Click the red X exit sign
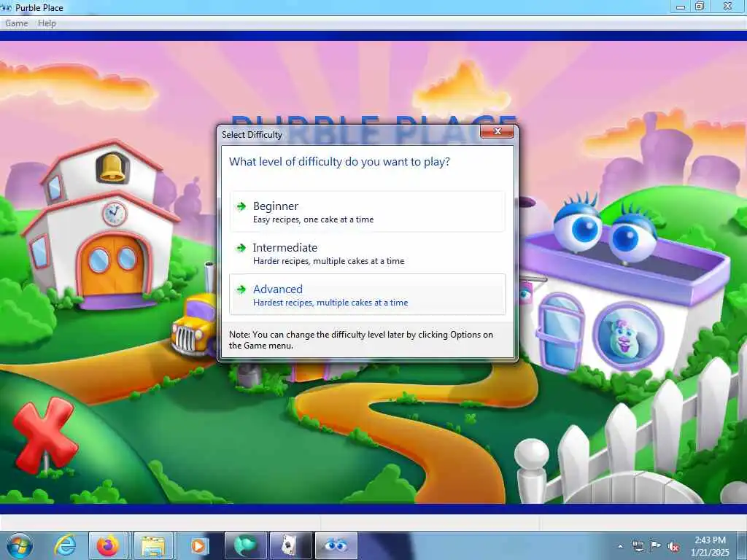Screen dimensions: 747x560 coord(44,435)
